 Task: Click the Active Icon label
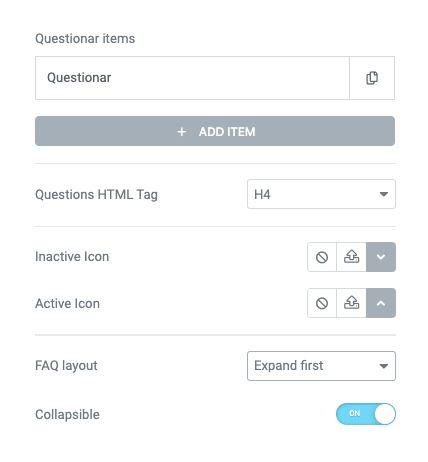click(x=67, y=303)
